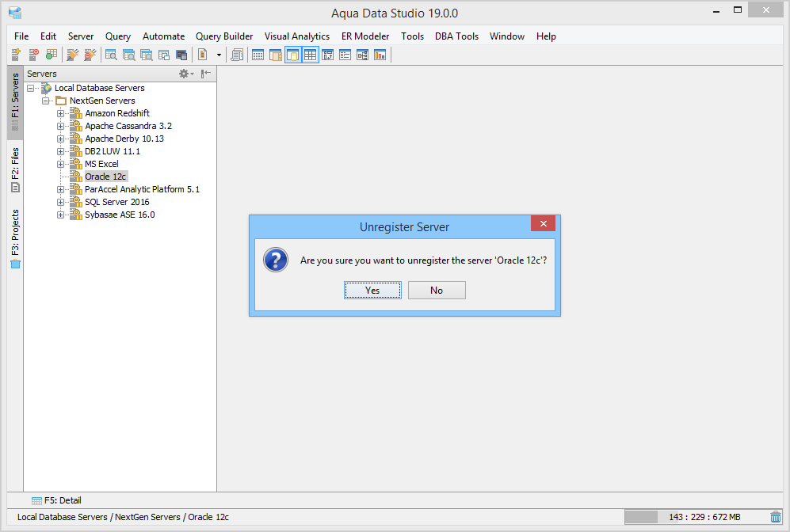
Task: Click the bar chart window toolbar icon
Action: [380, 55]
